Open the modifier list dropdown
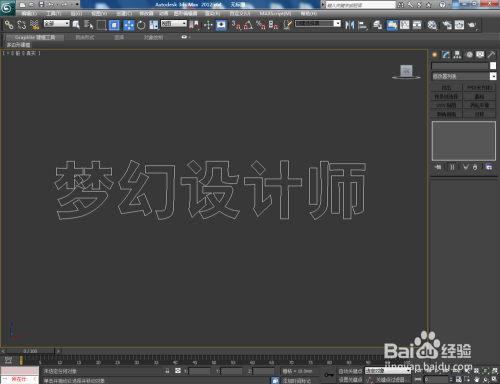Screen dimensions: 500x384 pyautogui.click(x=464, y=76)
